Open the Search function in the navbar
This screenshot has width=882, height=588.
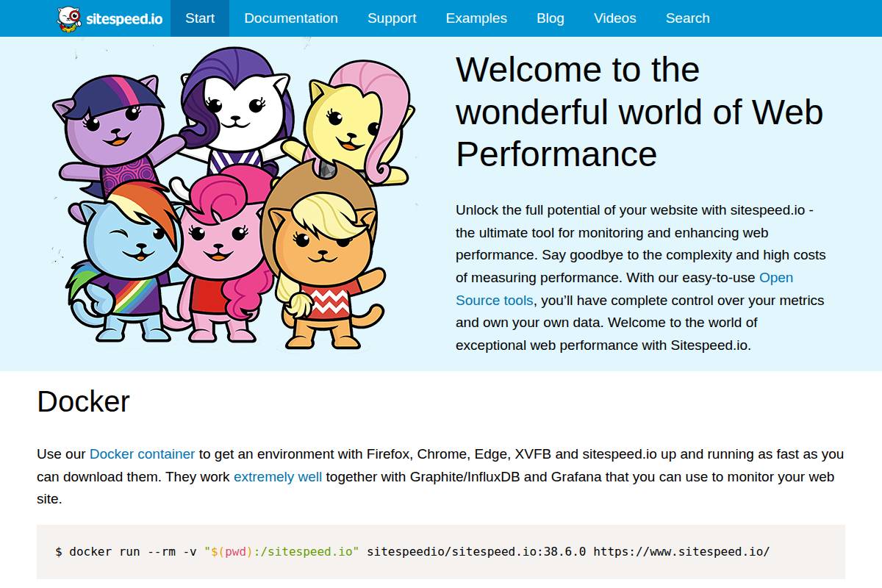coord(687,18)
